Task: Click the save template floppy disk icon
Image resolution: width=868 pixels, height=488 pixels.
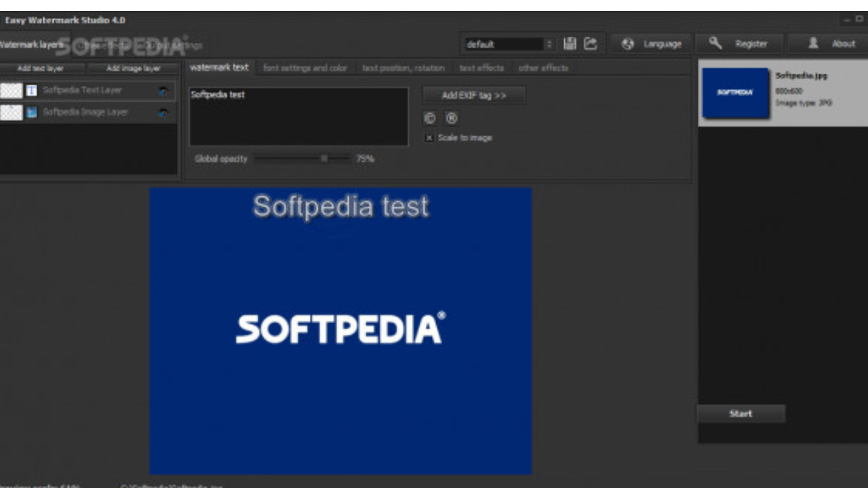Action: coord(570,44)
